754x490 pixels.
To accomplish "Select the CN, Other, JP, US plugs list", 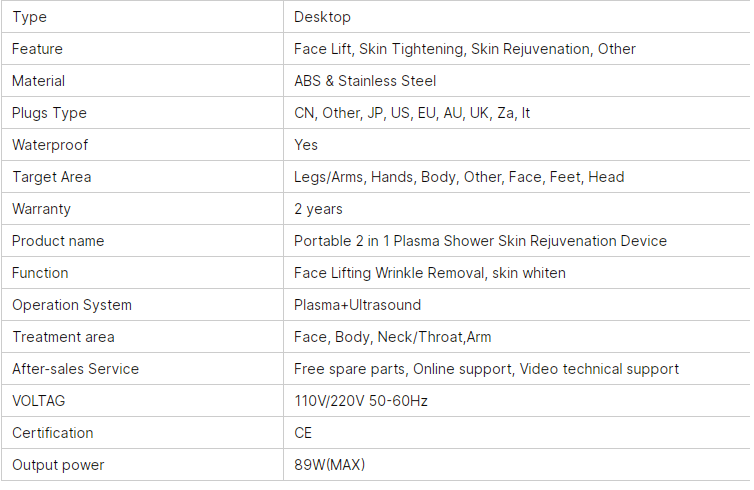I will [412, 113].
